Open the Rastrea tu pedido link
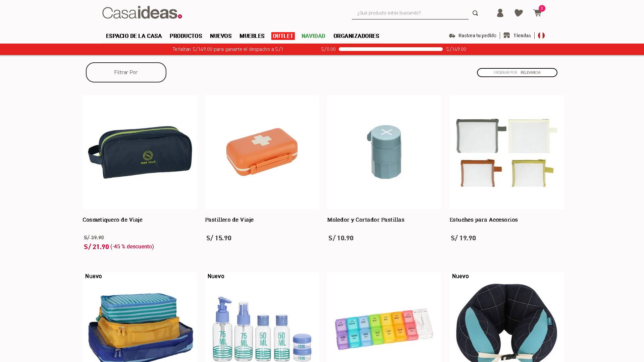 point(477,36)
